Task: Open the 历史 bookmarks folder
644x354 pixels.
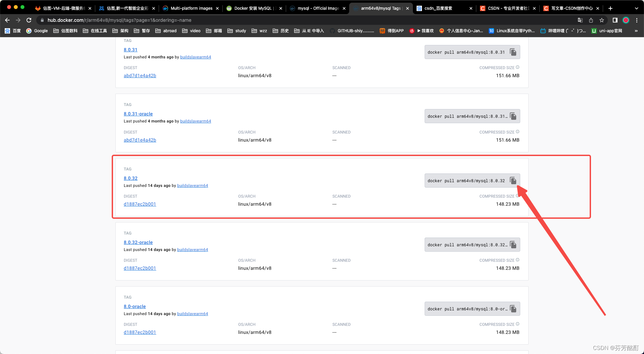Action: click(x=281, y=31)
